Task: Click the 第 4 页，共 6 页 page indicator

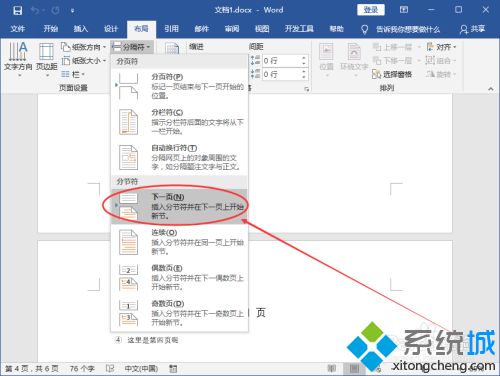Action: [32, 369]
